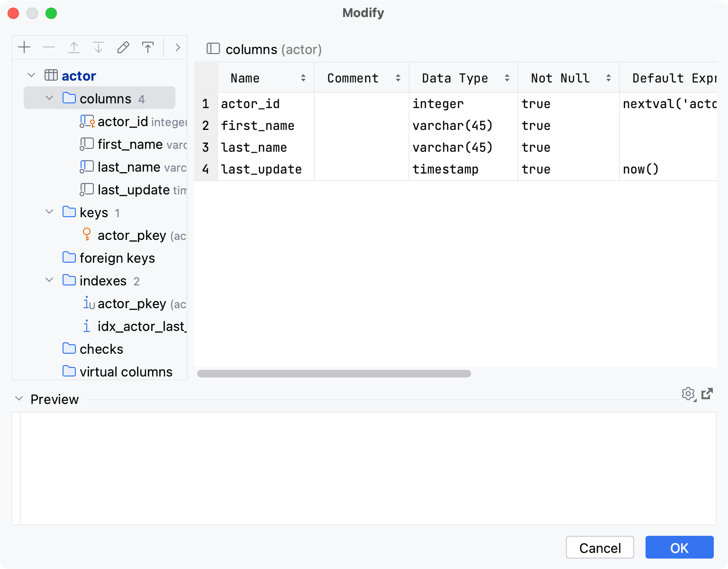Collapse the keys folder
Image resolution: width=728 pixels, height=569 pixels.
click(x=49, y=212)
